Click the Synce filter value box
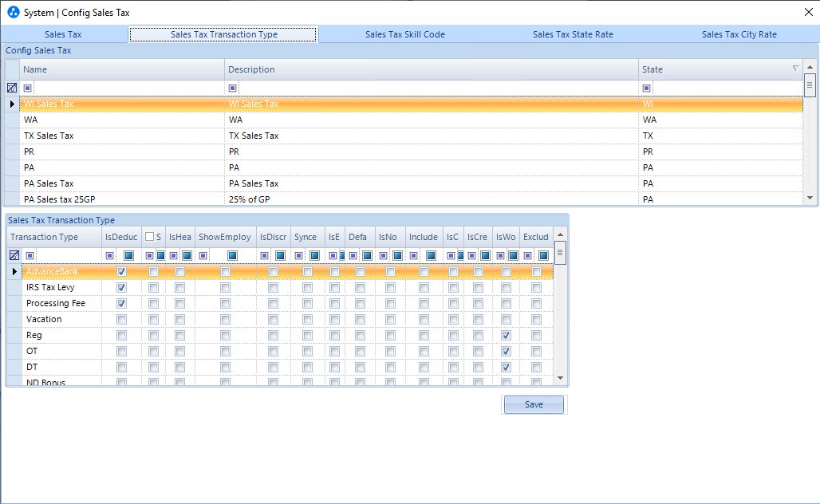820x504 pixels. coord(314,255)
